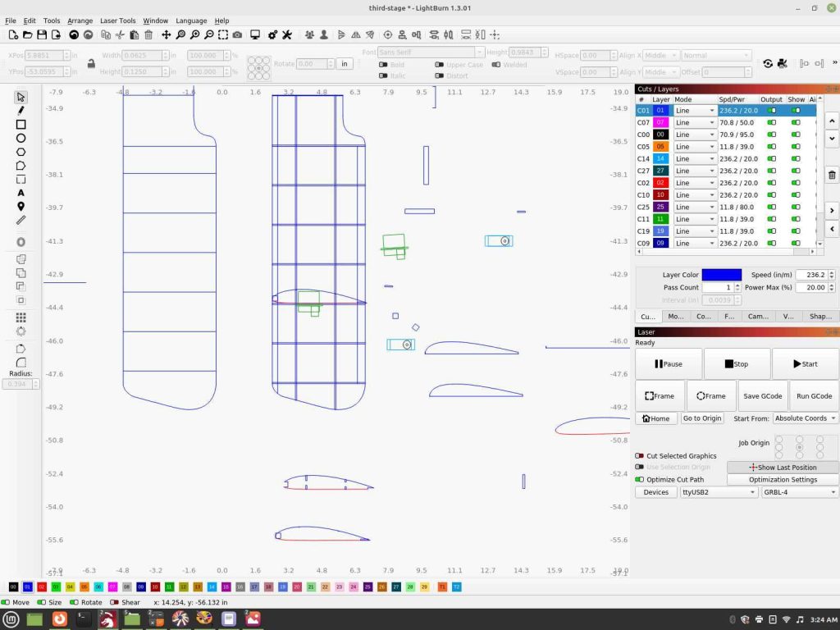Open the Grid Array tool
Viewport: 840px width, 630px height.
tap(21, 317)
